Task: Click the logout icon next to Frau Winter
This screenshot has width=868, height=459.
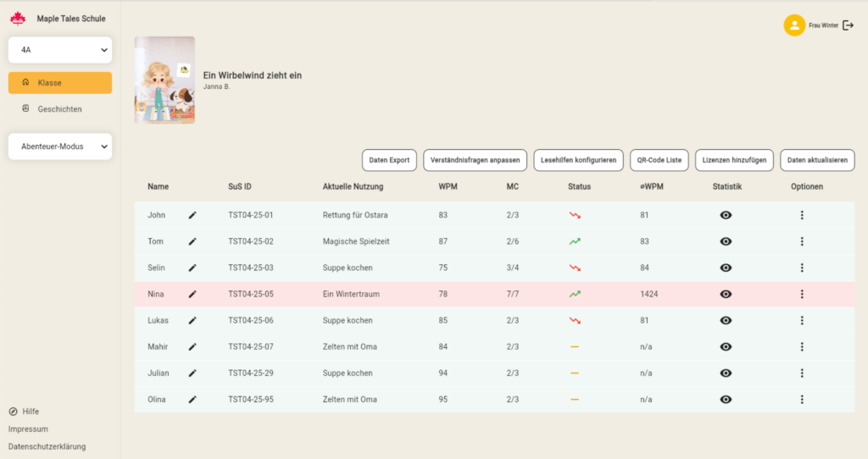Action: click(848, 25)
